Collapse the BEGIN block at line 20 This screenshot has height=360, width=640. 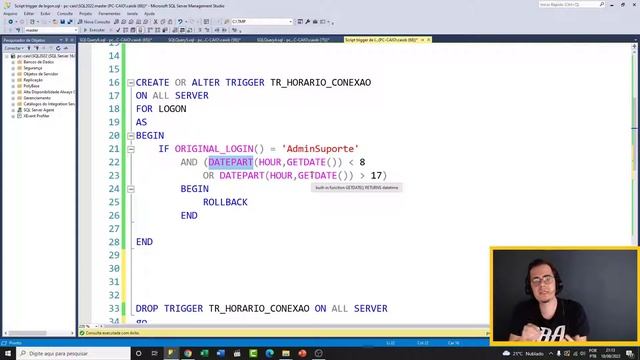click(131, 136)
